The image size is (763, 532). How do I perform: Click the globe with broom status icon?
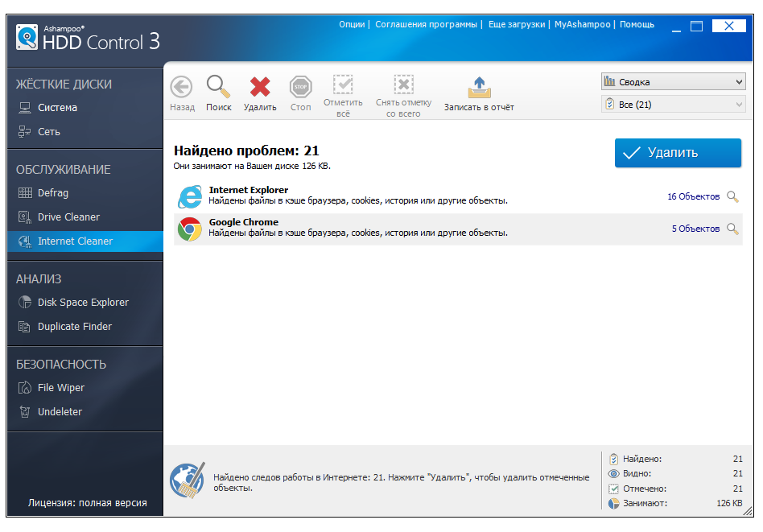[x=188, y=480]
